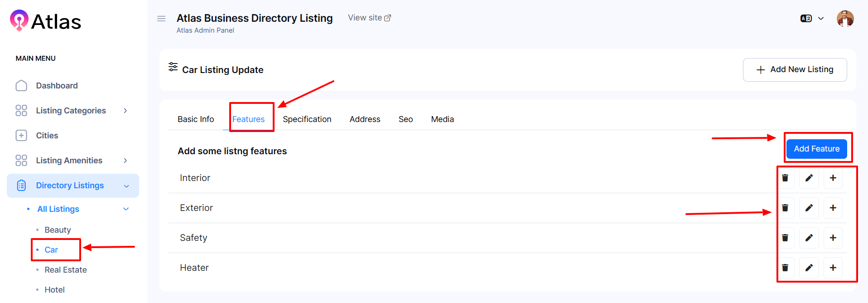Open the language selector dropdown
868x303 pixels.
tap(812, 19)
